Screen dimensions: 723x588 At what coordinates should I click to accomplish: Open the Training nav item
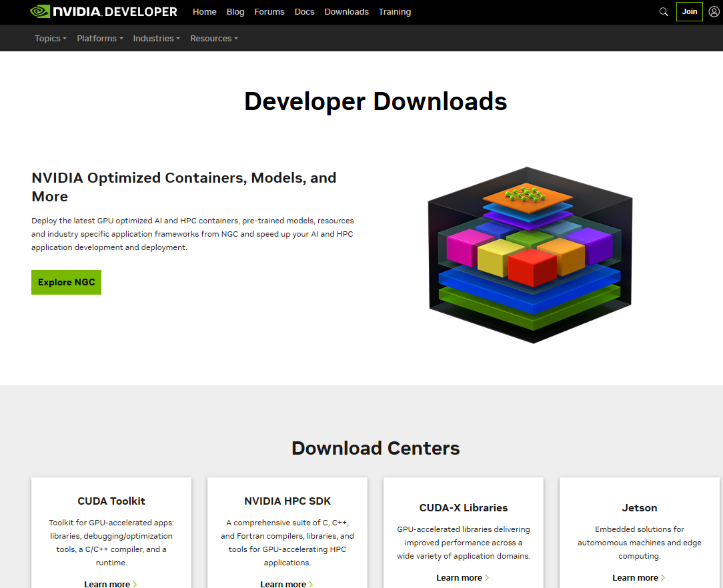395,12
